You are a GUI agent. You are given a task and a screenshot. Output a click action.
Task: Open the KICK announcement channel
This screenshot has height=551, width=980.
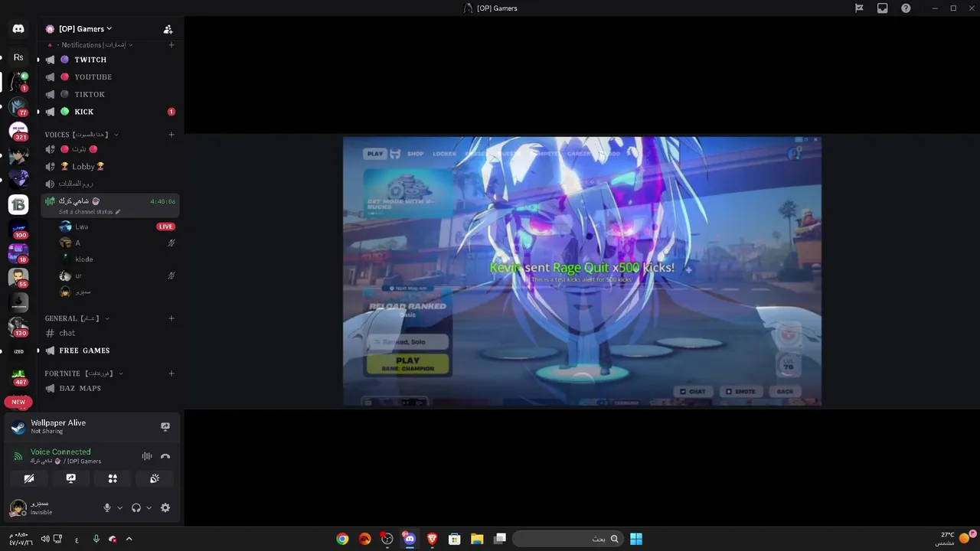pyautogui.click(x=109, y=112)
